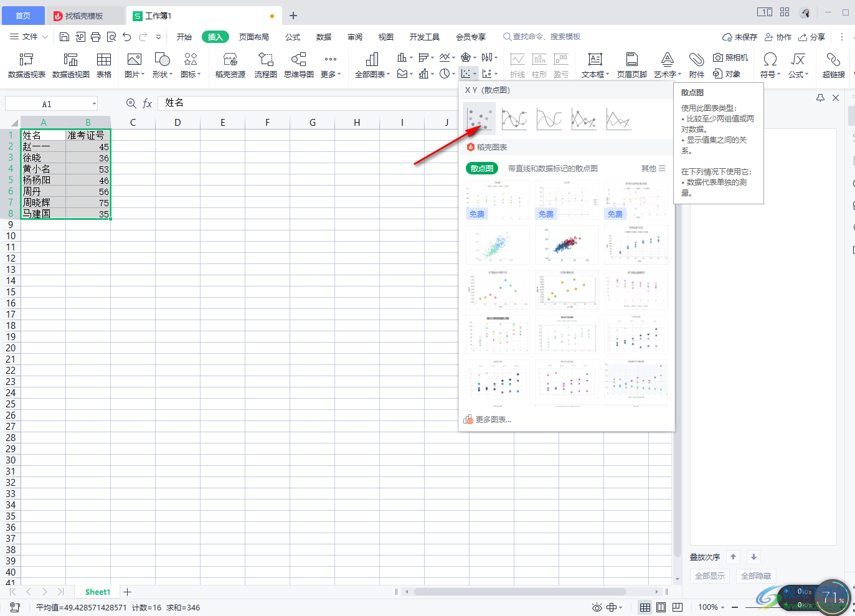Click the save icon in quick access toolbar

tap(64, 37)
